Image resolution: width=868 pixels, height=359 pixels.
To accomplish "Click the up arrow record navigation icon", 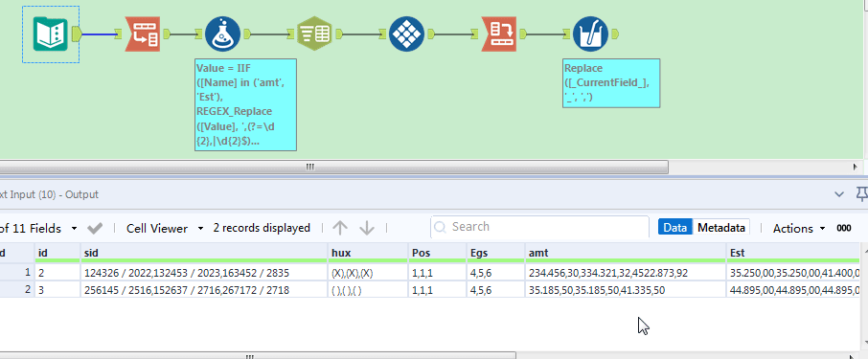I will tap(340, 228).
